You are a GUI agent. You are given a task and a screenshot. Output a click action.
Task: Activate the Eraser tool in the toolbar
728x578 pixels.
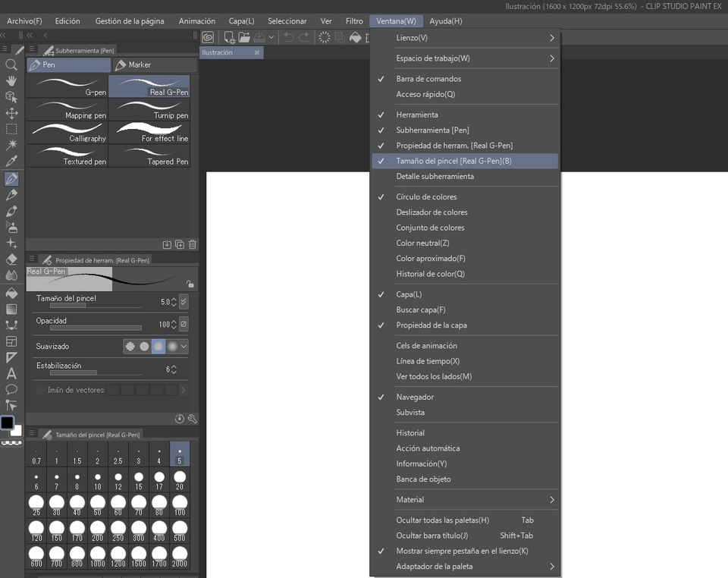(x=11, y=259)
